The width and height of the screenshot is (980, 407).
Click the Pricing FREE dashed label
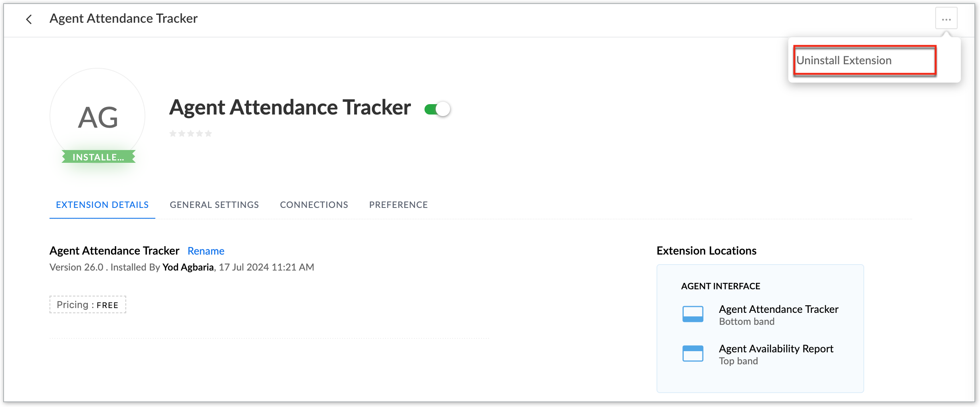coord(87,305)
